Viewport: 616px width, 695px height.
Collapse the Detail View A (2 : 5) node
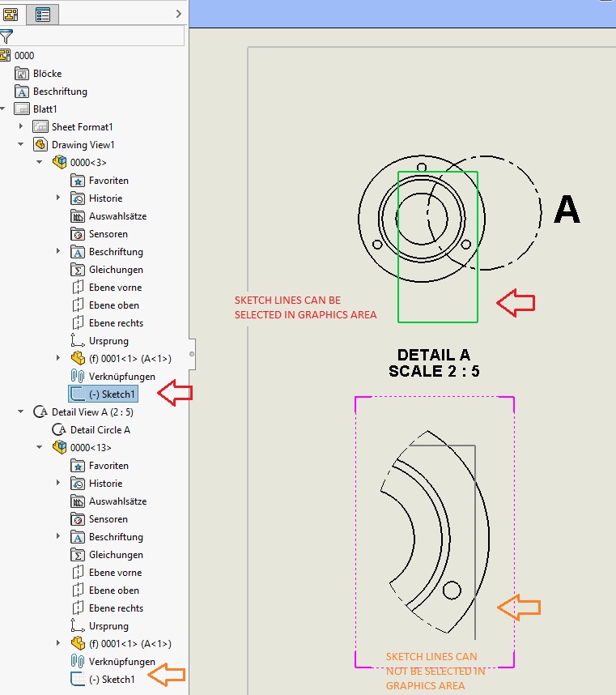coord(21,411)
